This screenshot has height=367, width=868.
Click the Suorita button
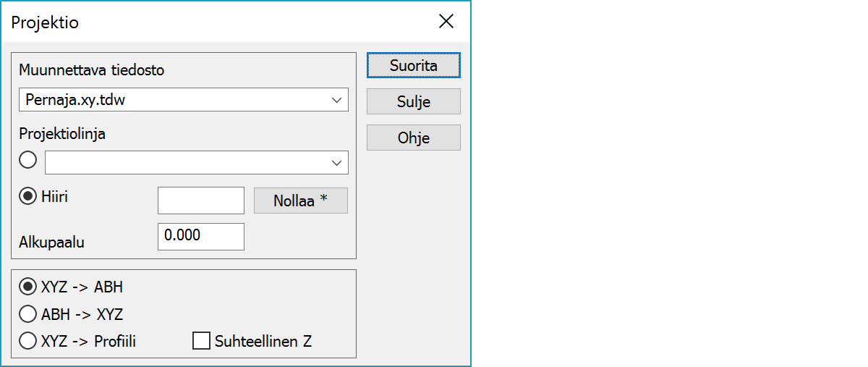click(413, 66)
